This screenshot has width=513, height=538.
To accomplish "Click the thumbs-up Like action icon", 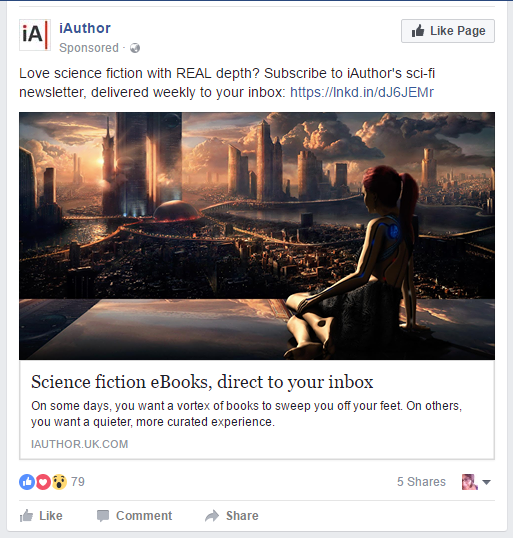I will pos(26,515).
